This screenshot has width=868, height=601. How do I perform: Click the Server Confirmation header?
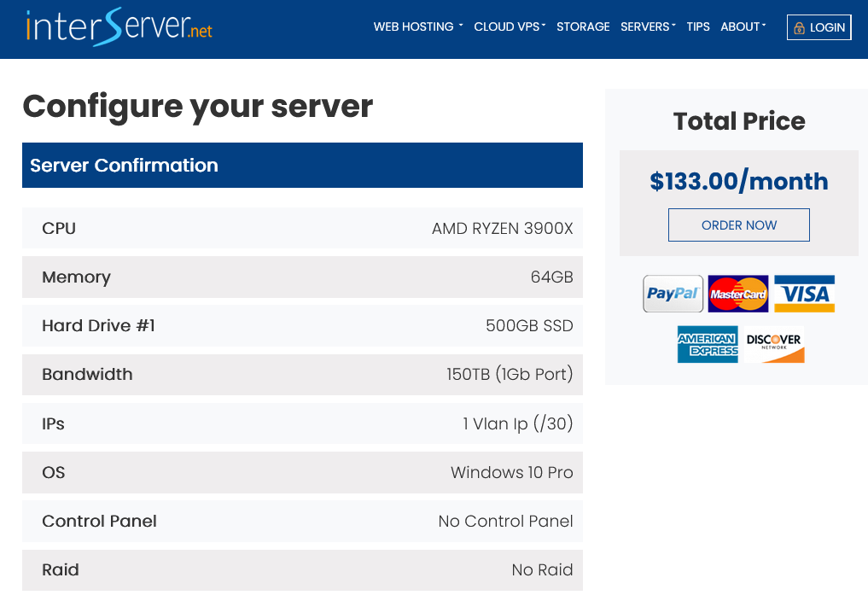(302, 165)
